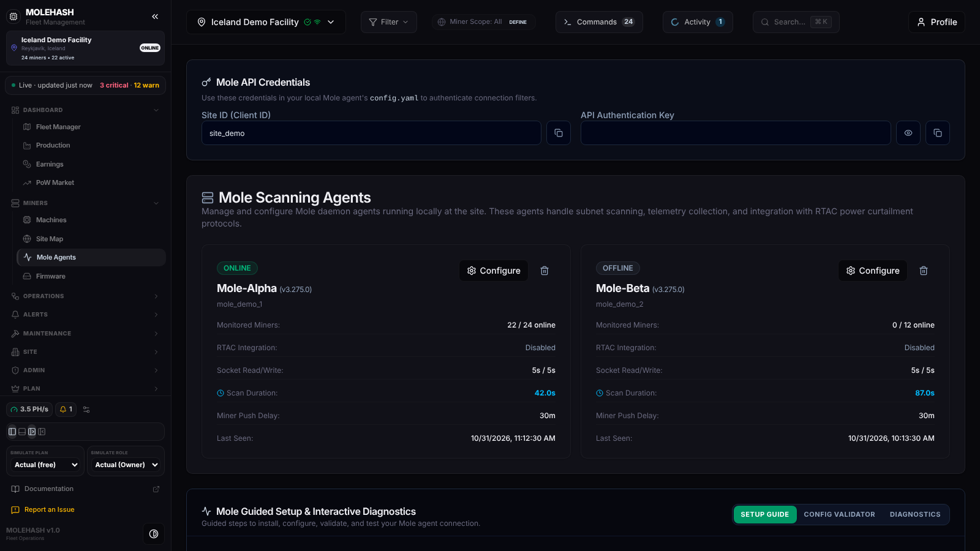Open the PoW Market page
The width and height of the screenshot is (980, 551).
(x=91, y=182)
